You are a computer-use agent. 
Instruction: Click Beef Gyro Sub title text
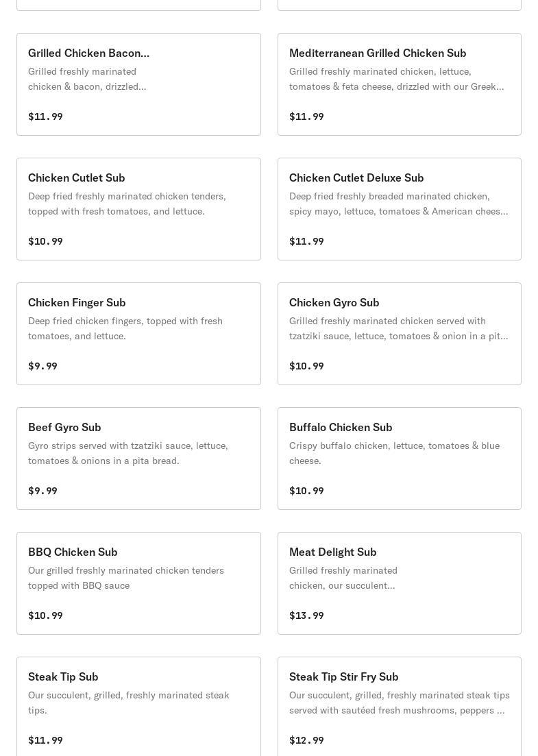[64, 427]
